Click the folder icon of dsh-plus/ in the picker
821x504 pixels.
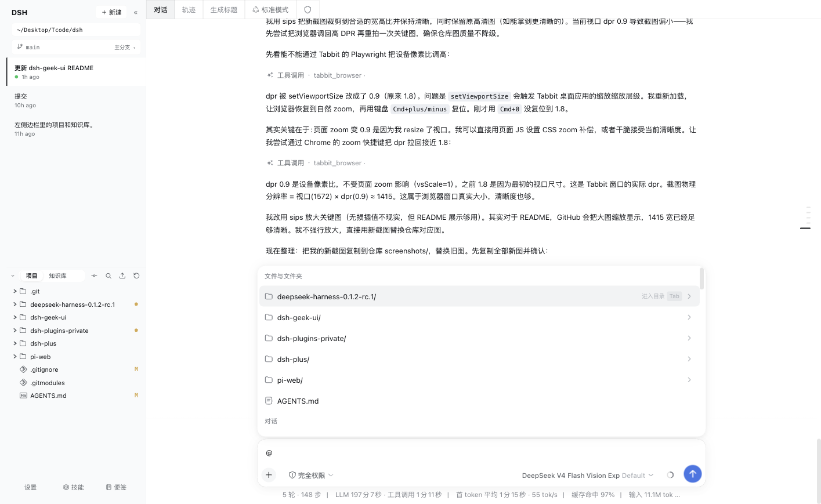coord(269,359)
